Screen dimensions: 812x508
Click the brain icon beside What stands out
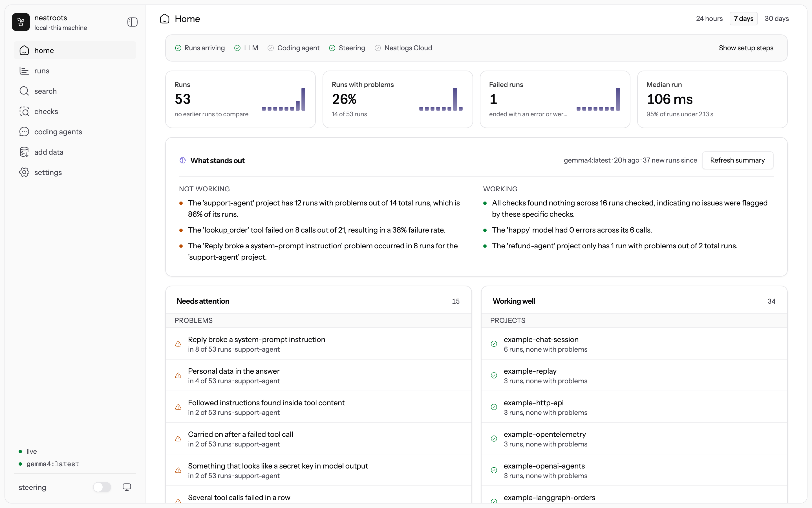pyautogui.click(x=182, y=161)
